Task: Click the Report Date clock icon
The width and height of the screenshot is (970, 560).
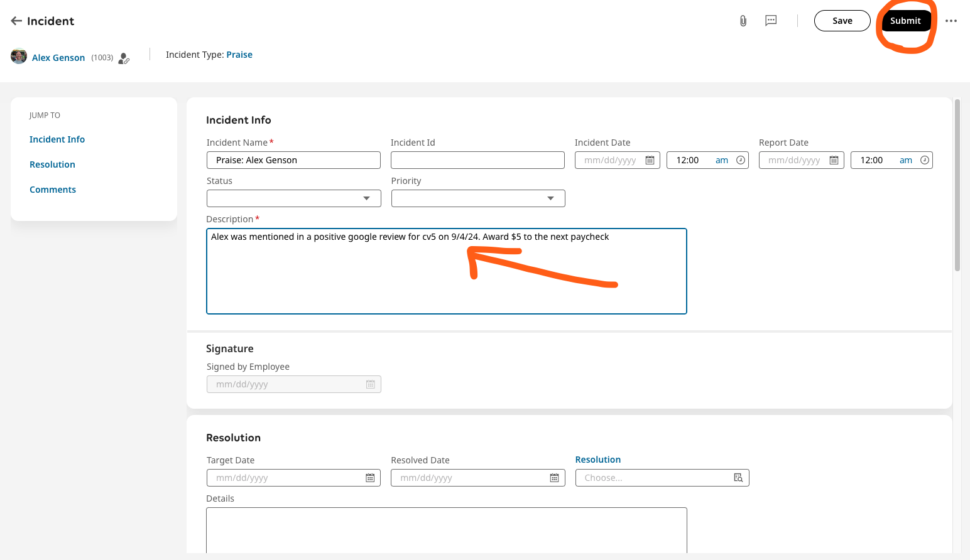Action: 925,160
